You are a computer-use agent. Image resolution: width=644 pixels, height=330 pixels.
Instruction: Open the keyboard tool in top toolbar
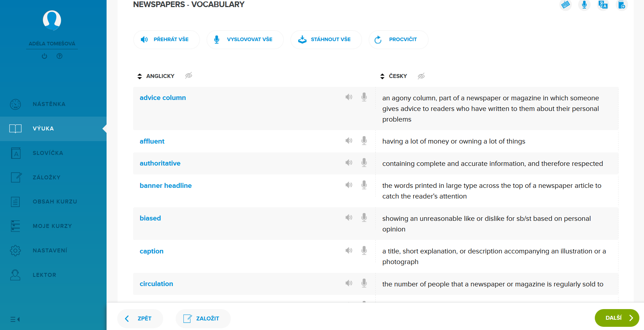(565, 5)
